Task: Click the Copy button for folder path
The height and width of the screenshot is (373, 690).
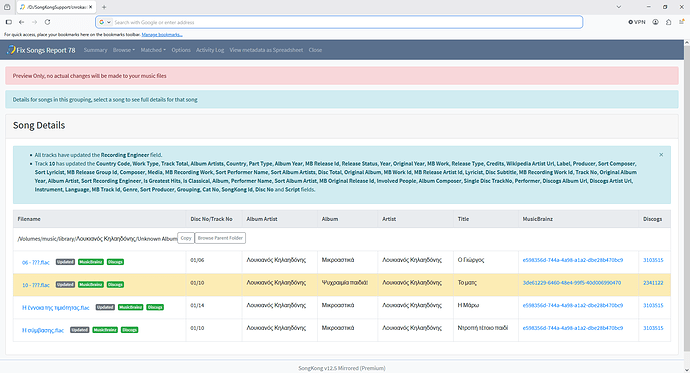Action: [186, 238]
